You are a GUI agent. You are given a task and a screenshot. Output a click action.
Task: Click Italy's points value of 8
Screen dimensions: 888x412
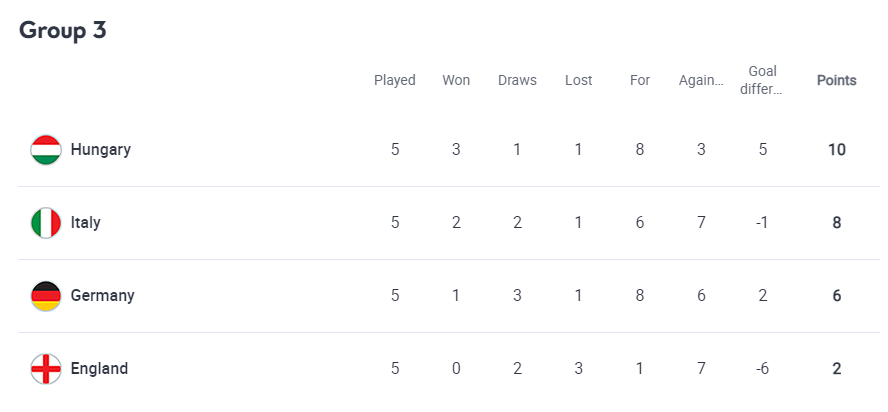837,223
